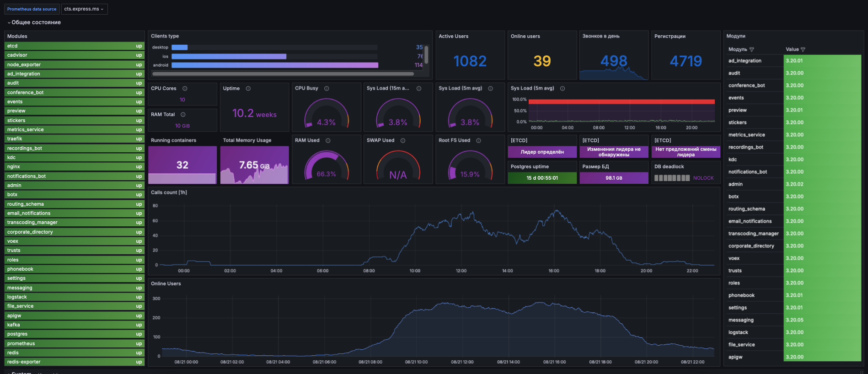Viewport: 868px width, 374px height.
Task: Click the Sys Load (5m avg) graph info icon
Action: [x=563, y=88]
